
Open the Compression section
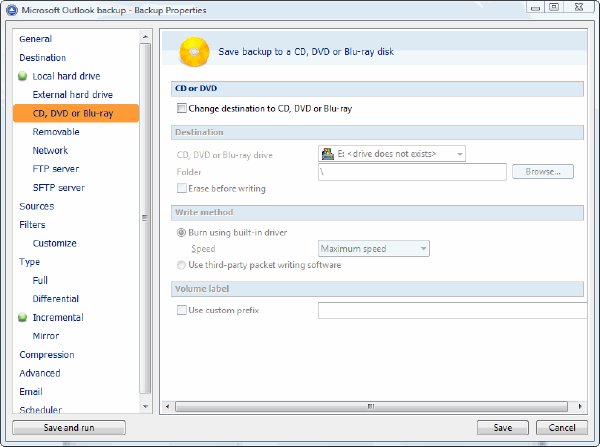(47, 355)
